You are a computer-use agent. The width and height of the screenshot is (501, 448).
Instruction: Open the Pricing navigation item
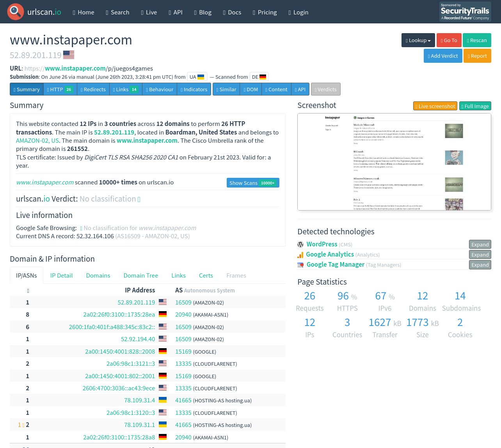265,12
